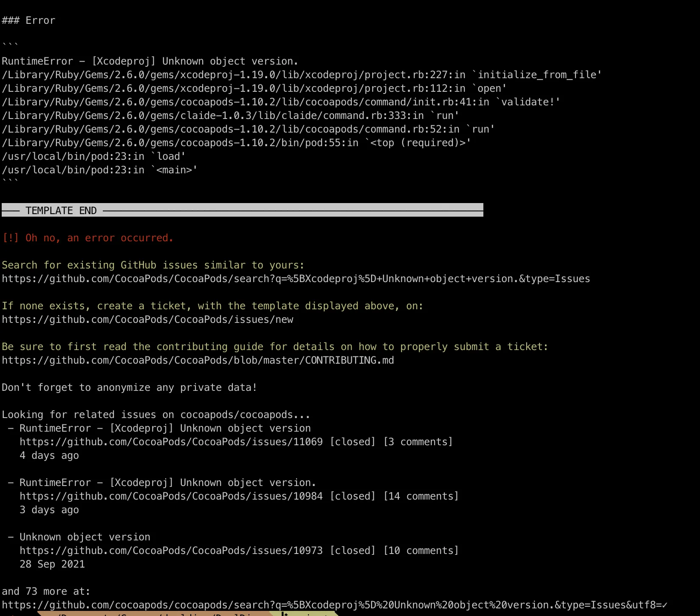Click the '[14 comments]' label
Viewport: 700px width, 616px height.
pyautogui.click(x=421, y=496)
